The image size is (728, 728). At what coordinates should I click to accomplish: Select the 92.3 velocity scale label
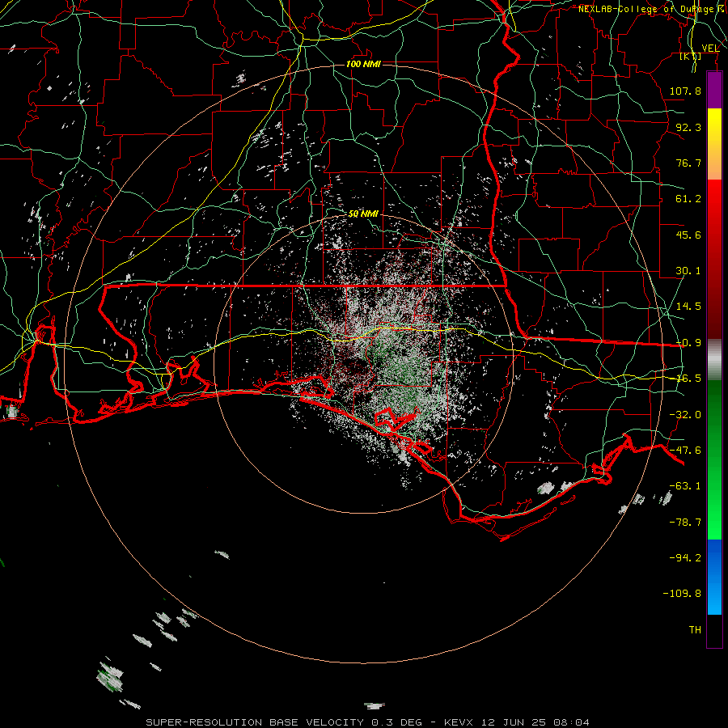(x=688, y=127)
